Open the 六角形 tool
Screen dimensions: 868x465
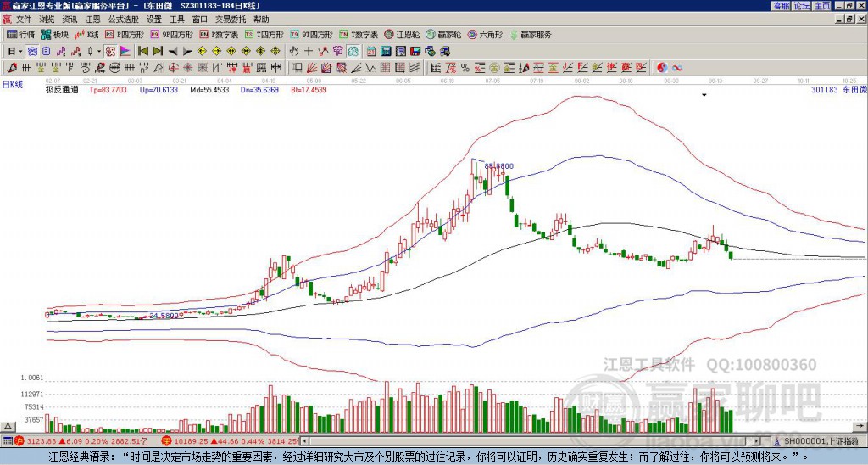[x=486, y=34]
